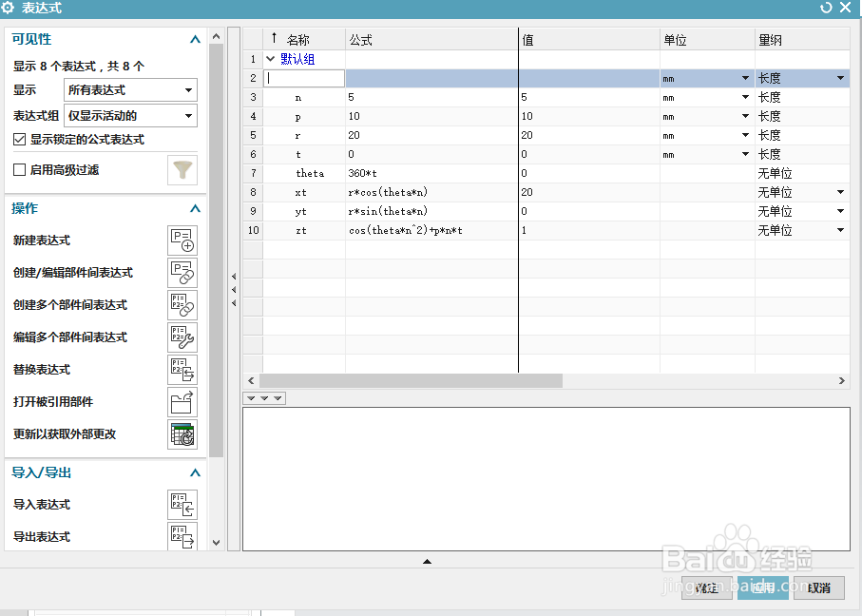Click the 更新以获取外部更改 icon
The image size is (862, 616).
coord(182,434)
